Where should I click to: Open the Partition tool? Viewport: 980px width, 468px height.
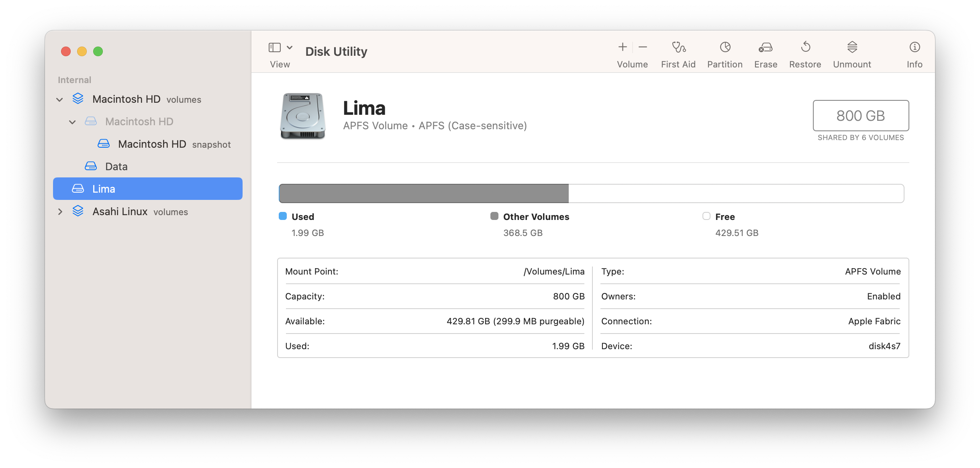(725, 52)
